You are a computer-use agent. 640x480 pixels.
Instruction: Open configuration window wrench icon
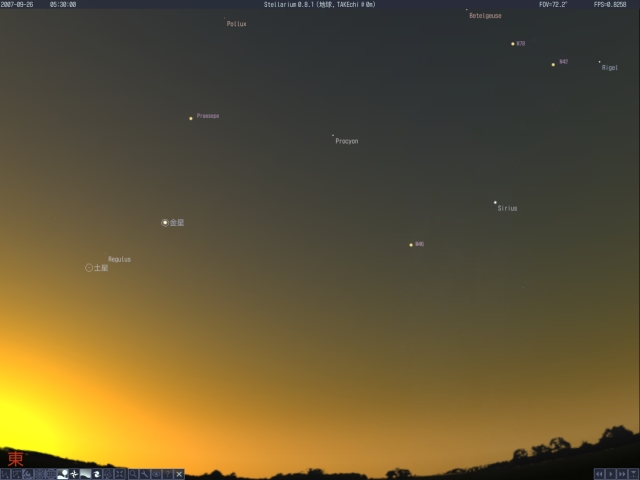point(144,474)
